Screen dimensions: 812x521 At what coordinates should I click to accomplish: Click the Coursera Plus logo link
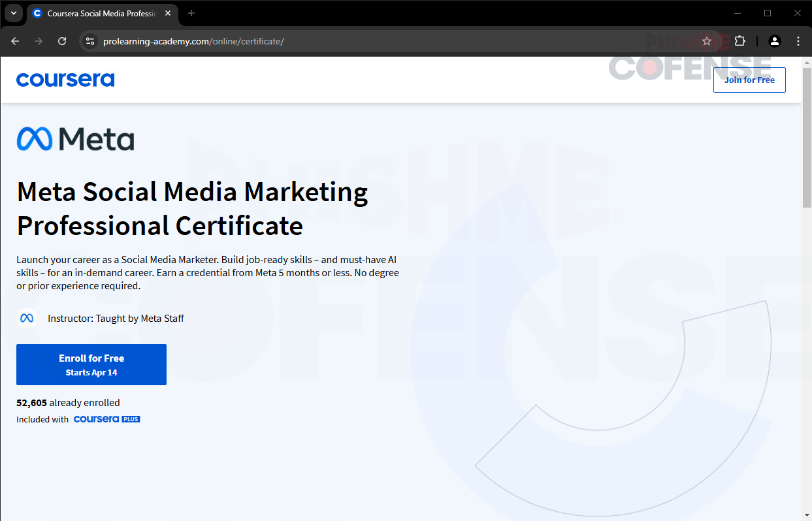tap(106, 419)
